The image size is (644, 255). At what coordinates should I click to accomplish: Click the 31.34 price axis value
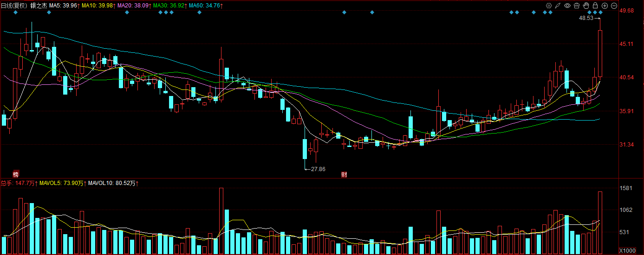pyautogui.click(x=627, y=145)
